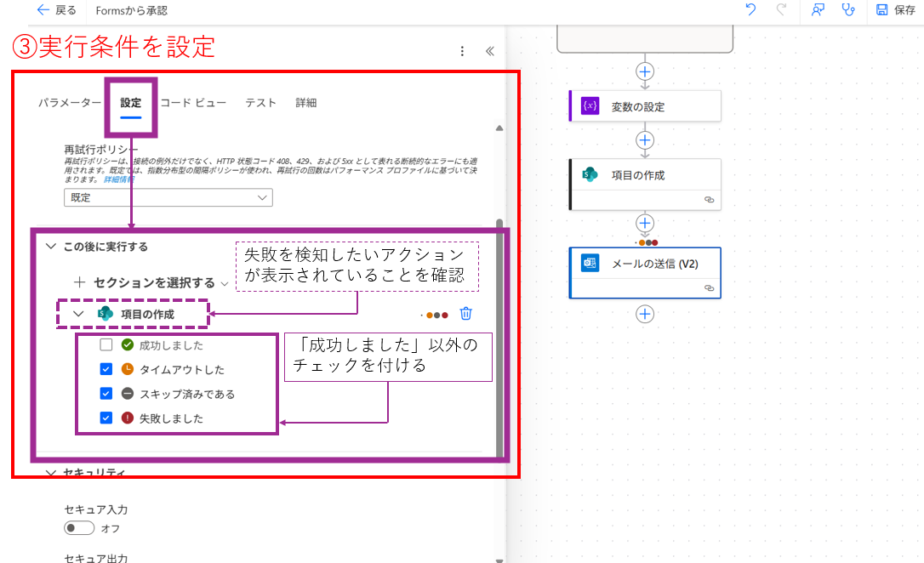Click the 保存 save button

tap(894, 12)
